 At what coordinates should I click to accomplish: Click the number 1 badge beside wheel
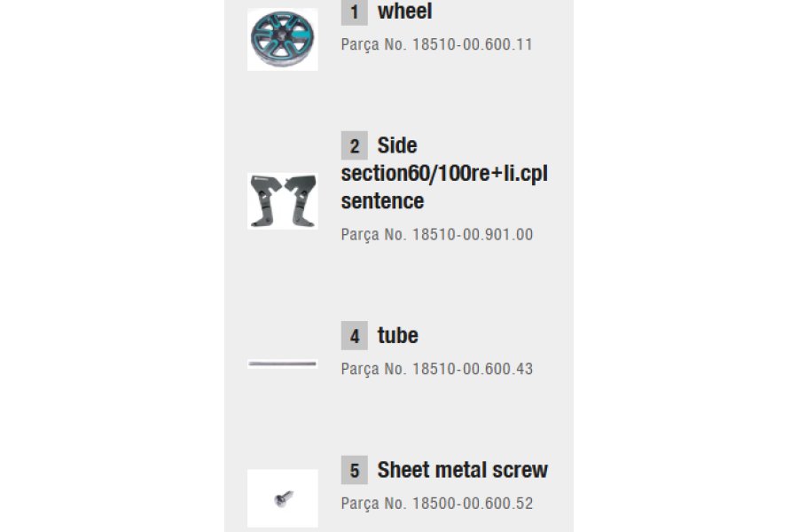(354, 12)
